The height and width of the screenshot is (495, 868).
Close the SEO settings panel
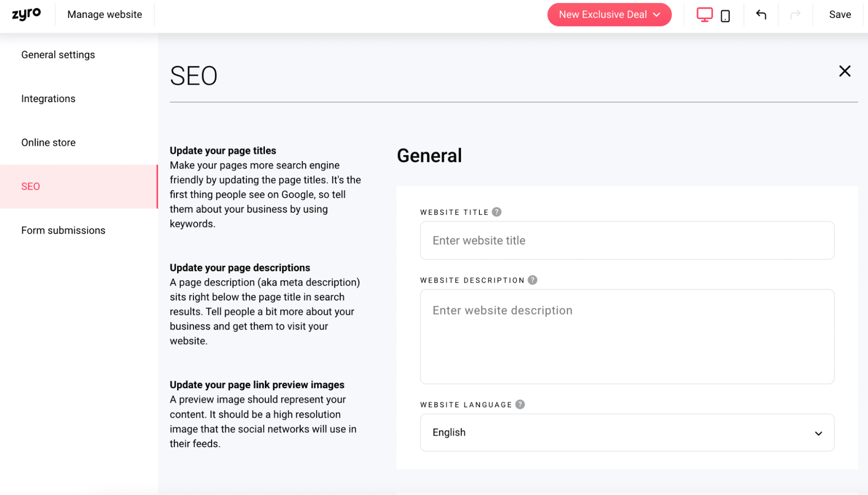pyautogui.click(x=845, y=71)
